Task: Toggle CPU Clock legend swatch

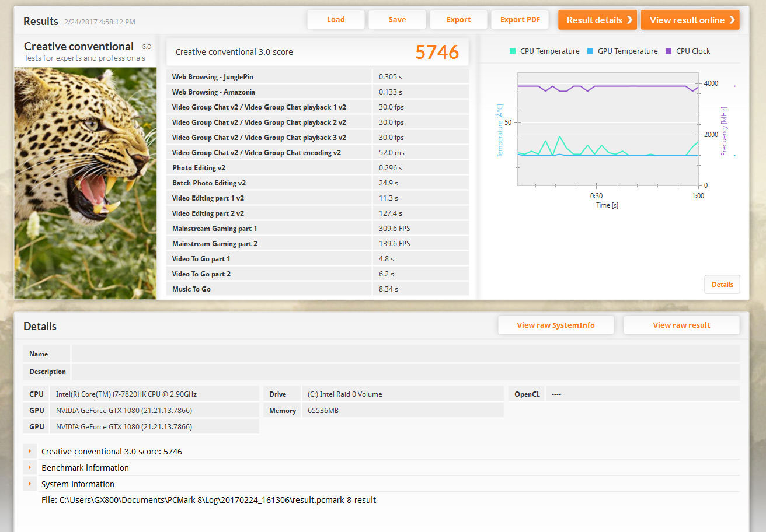Action: (x=668, y=51)
